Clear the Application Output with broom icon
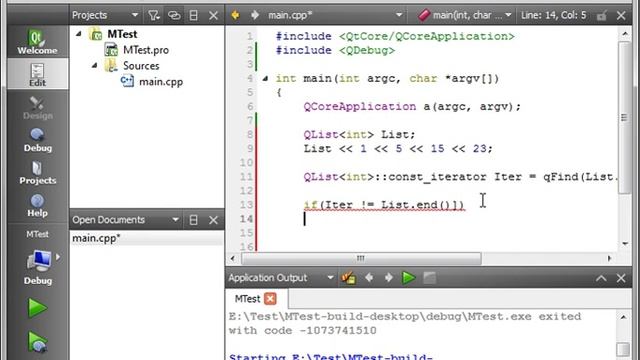Screen dimensions: 640x360 [x=349, y=278]
